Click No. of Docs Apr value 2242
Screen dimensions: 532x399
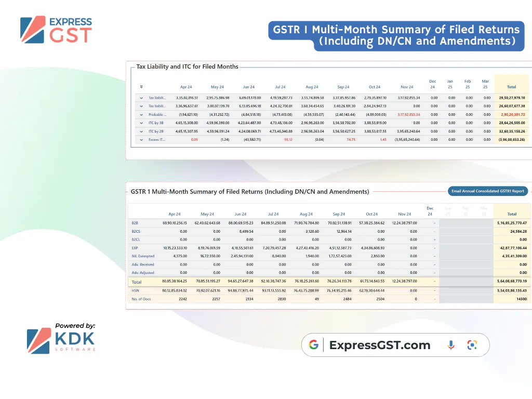(x=183, y=299)
